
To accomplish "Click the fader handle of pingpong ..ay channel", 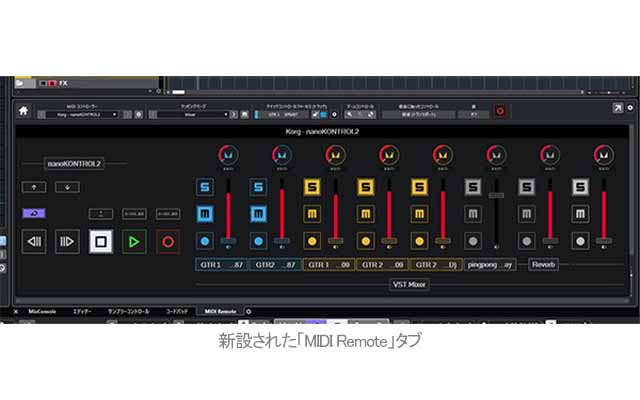I will 496,196.
